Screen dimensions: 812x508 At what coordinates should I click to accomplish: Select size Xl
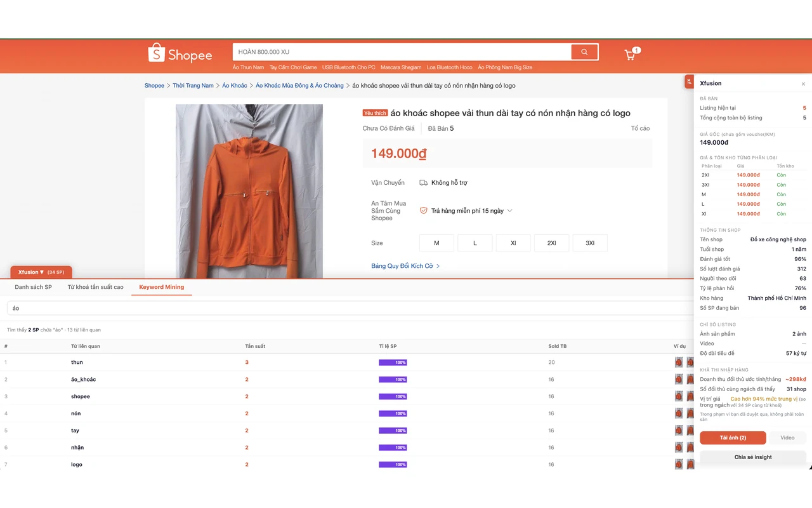[513, 243]
